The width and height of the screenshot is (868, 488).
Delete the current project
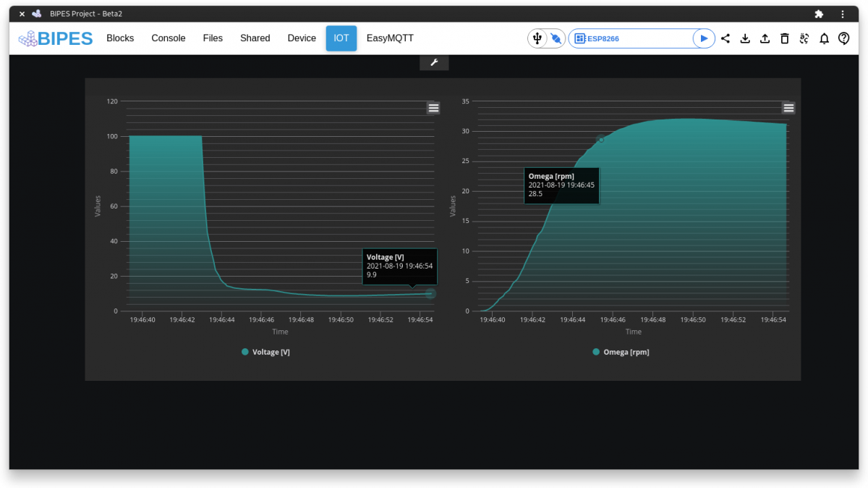coord(784,38)
